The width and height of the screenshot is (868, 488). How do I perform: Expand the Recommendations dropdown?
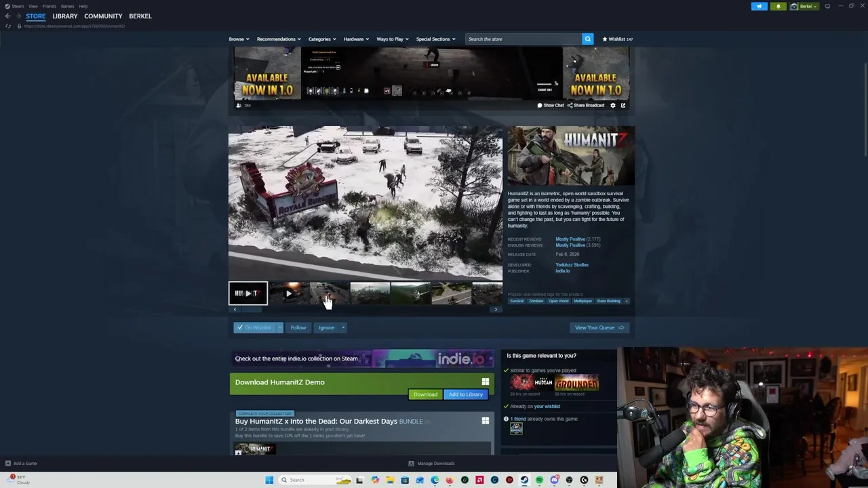pyautogui.click(x=278, y=39)
